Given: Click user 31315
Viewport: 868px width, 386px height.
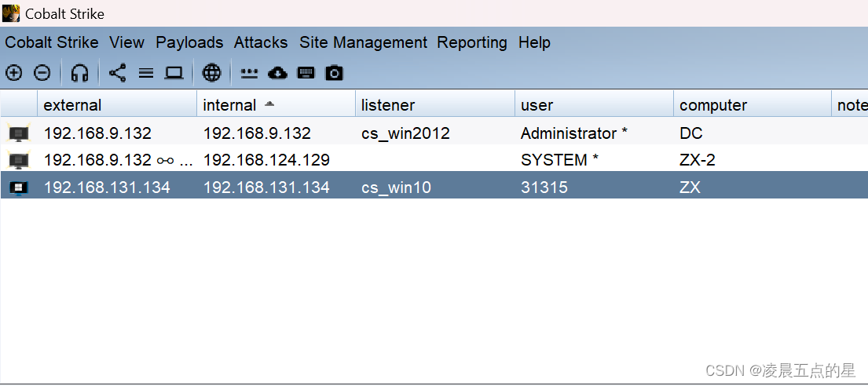Looking at the screenshot, I should point(544,188).
